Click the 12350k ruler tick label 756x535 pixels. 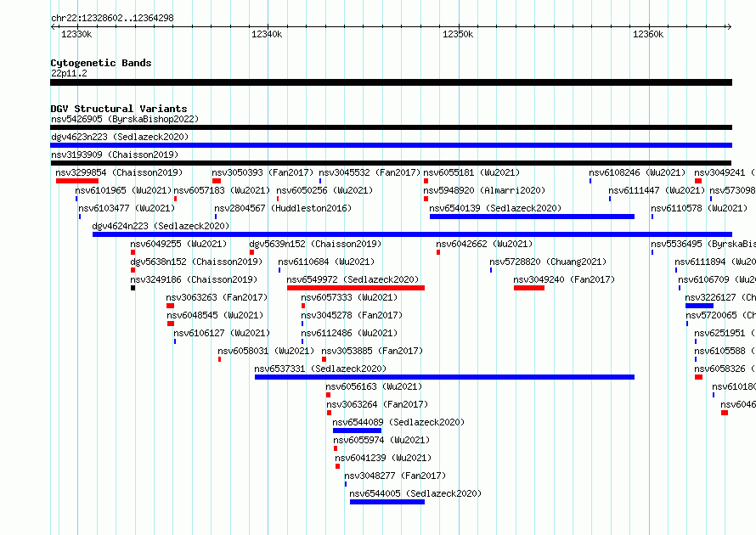[x=458, y=34]
